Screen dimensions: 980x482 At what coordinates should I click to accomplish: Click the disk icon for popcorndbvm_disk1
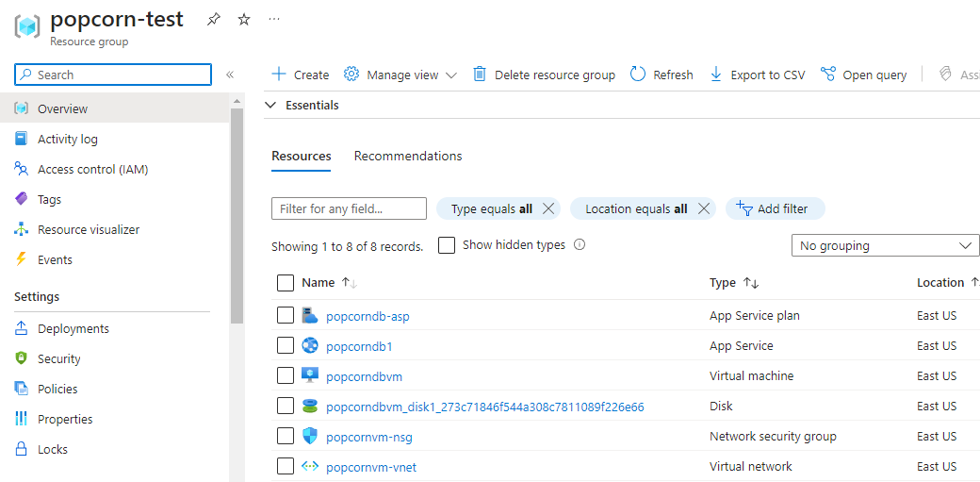point(310,407)
